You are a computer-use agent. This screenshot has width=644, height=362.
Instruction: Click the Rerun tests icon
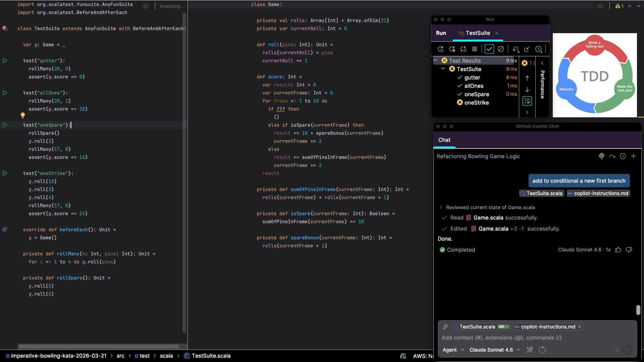441,49
